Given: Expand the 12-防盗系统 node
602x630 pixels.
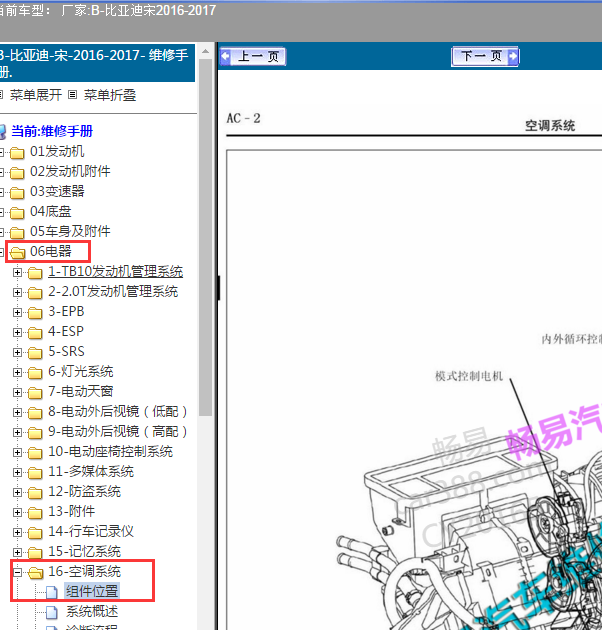Looking at the screenshot, I should point(17,493).
